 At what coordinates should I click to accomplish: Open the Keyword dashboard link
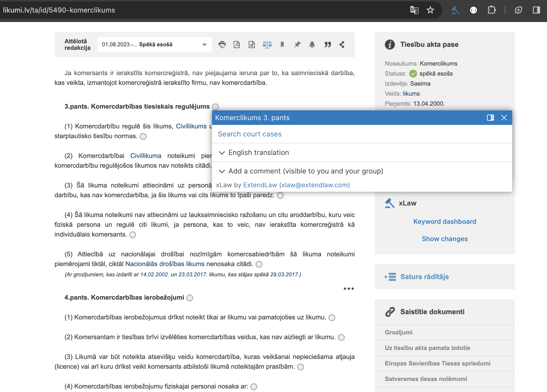[445, 222]
